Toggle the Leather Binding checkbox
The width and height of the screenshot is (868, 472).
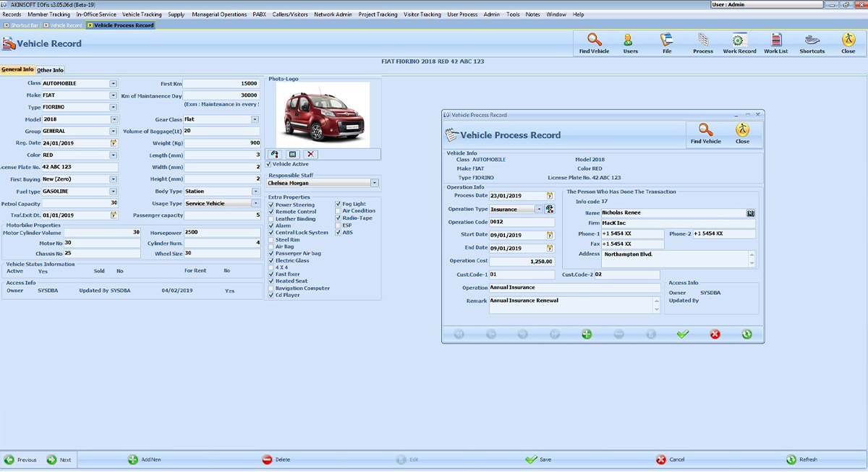tap(271, 219)
